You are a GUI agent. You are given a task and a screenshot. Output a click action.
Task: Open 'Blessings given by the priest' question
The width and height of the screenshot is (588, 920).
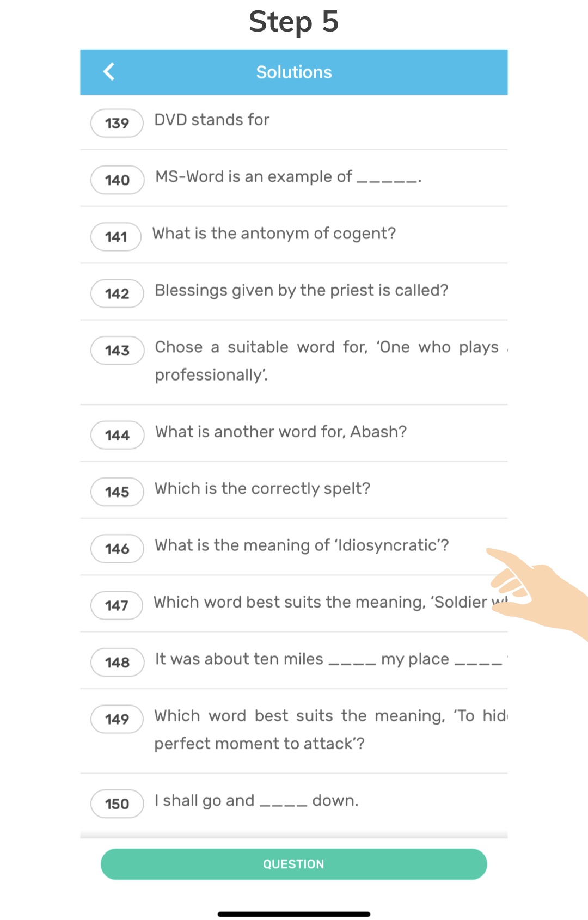[301, 291]
